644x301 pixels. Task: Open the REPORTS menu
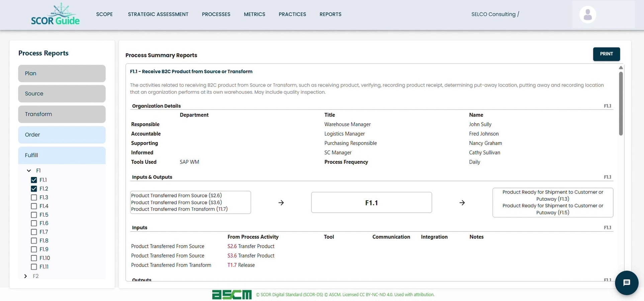[x=331, y=14]
